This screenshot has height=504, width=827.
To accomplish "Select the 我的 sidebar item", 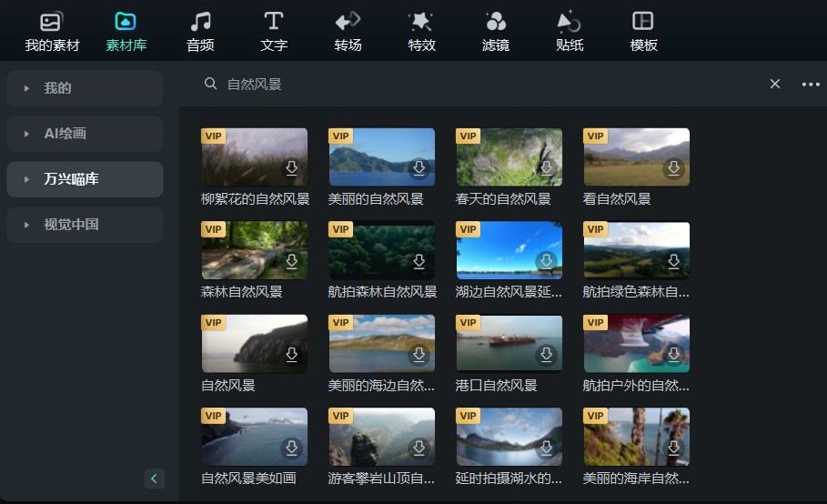I will pyautogui.click(x=85, y=88).
